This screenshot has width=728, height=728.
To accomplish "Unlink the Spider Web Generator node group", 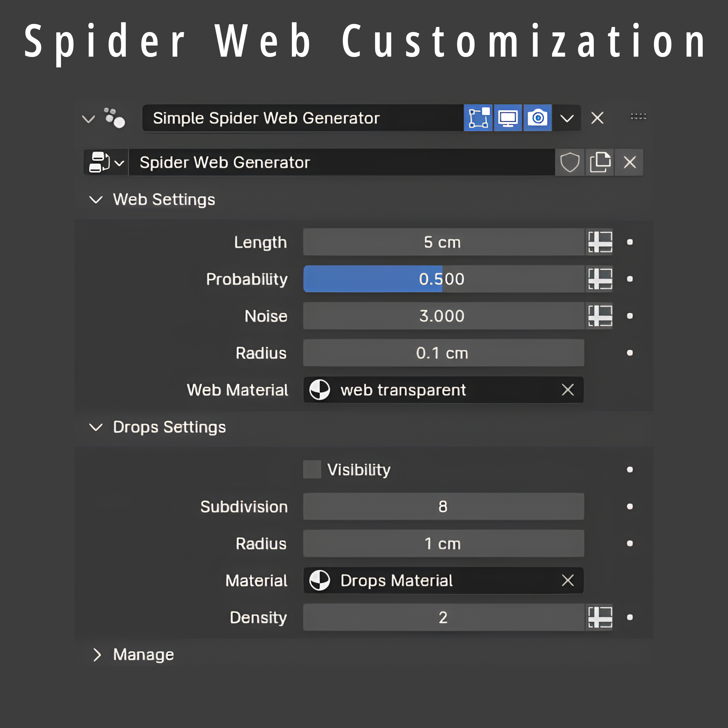I will (x=629, y=162).
